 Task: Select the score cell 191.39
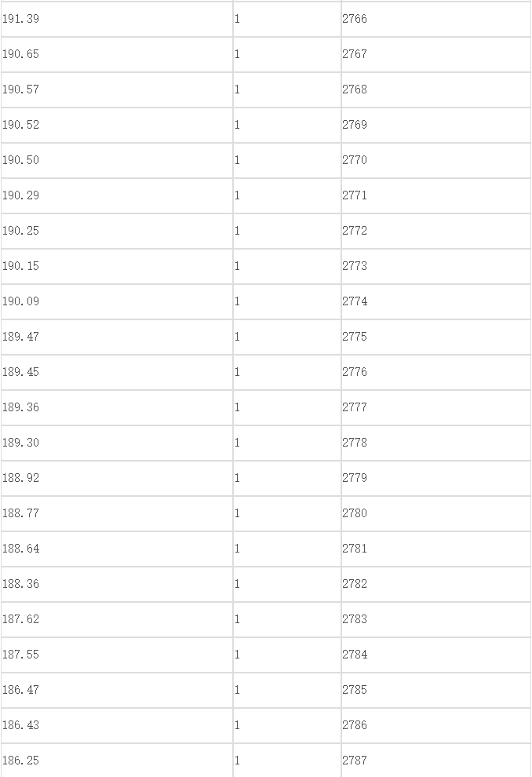click(x=117, y=19)
